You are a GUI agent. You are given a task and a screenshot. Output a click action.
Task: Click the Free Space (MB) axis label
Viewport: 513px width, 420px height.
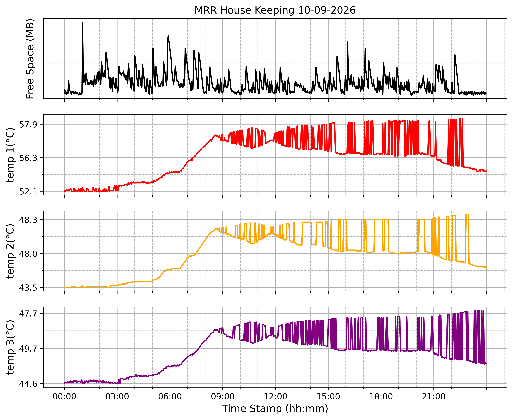30,59
